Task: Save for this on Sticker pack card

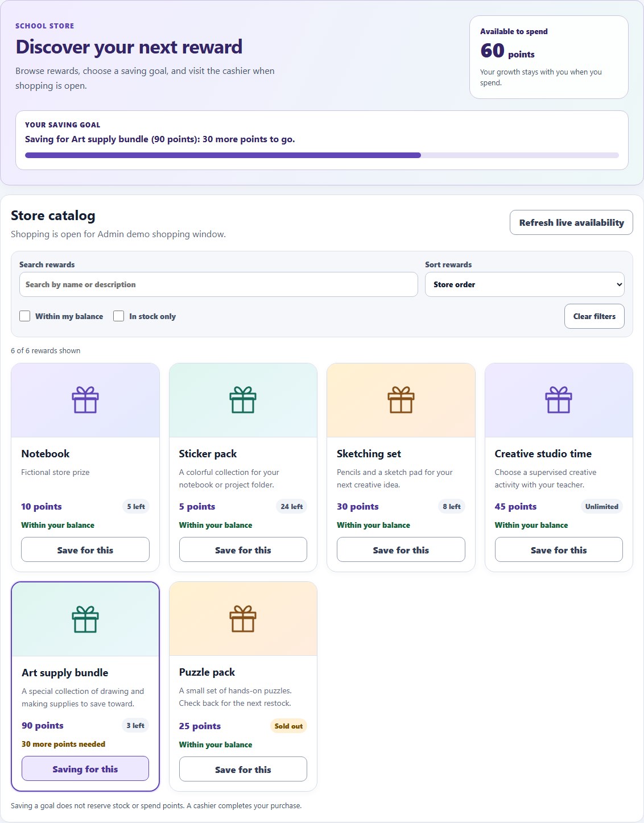Action: tap(243, 550)
